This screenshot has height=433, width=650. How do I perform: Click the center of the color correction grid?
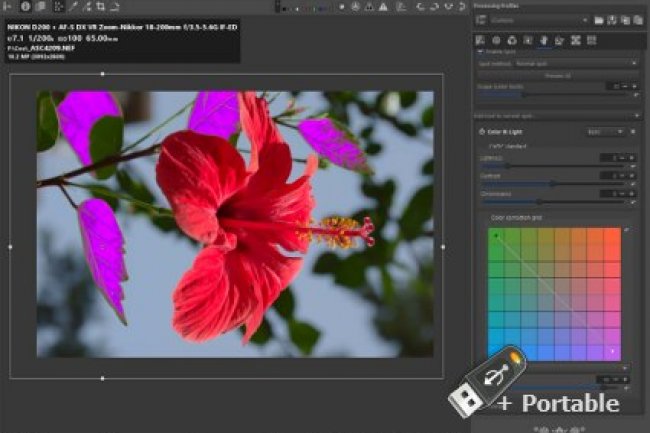point(555,293)
